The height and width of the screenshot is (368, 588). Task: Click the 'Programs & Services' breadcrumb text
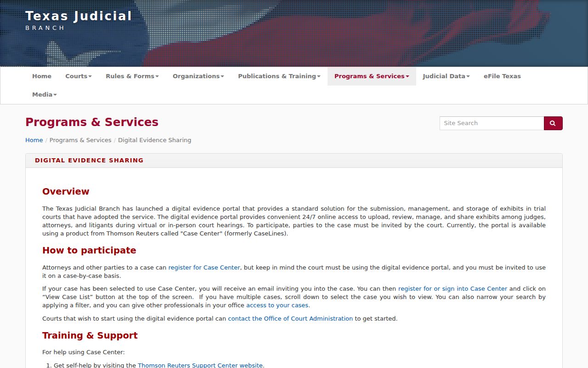pos(80,140)
